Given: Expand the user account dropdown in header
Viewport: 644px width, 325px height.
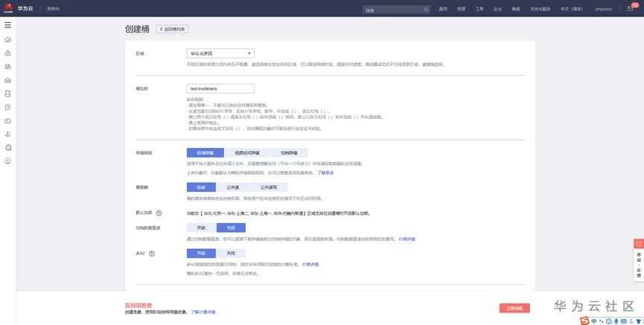Looking at the screenshot, I should [604, 9].
